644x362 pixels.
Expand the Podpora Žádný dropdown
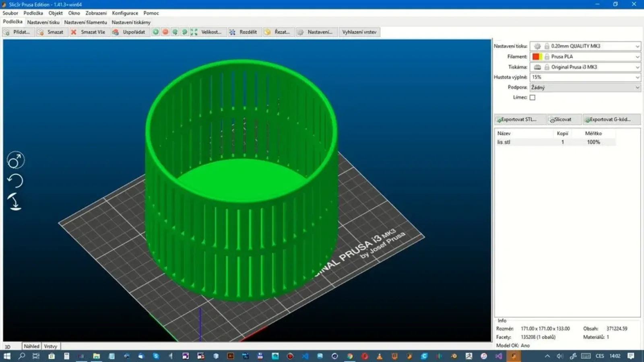(585, 87)
